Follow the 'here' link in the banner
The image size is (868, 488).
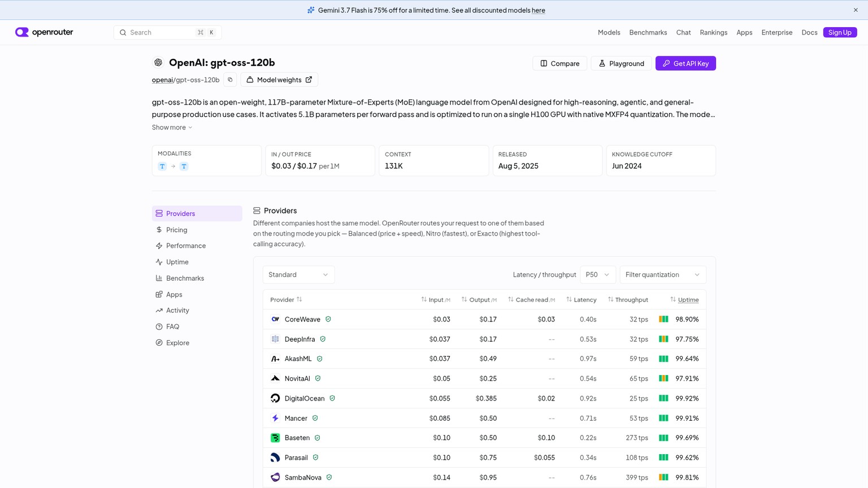[539, 10]
